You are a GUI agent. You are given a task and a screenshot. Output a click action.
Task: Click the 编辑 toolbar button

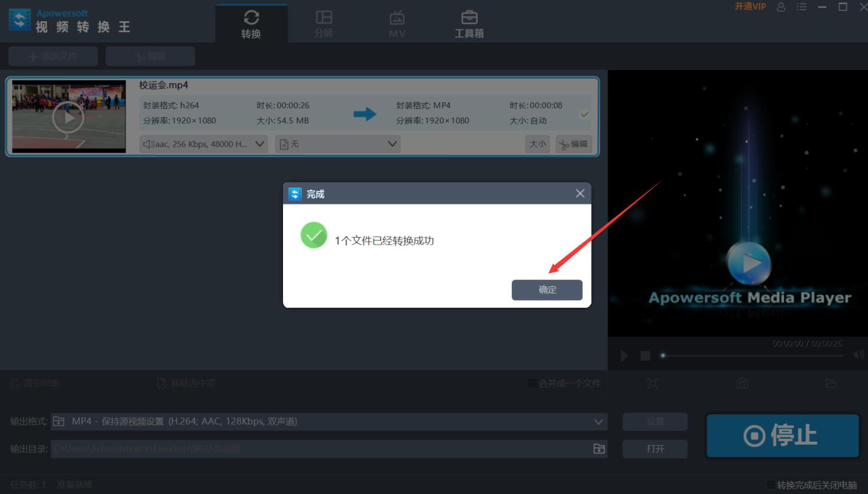pos(150,56)
